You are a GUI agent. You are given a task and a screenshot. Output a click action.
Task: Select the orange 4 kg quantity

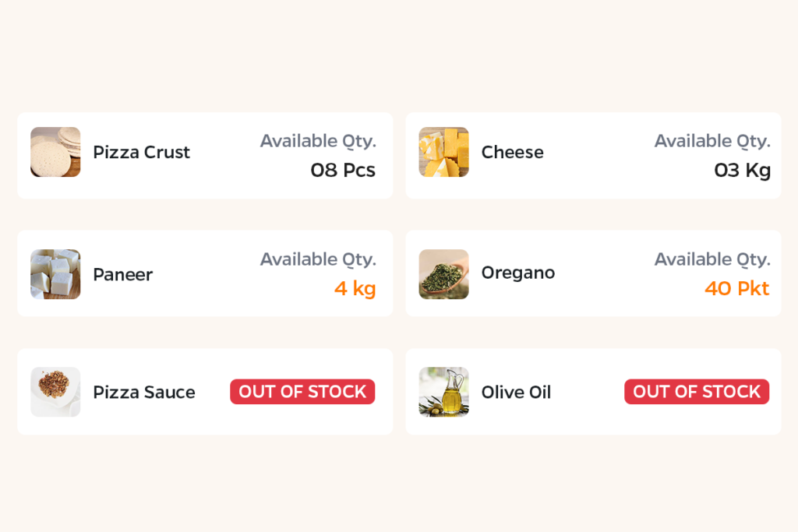[355, 289]
